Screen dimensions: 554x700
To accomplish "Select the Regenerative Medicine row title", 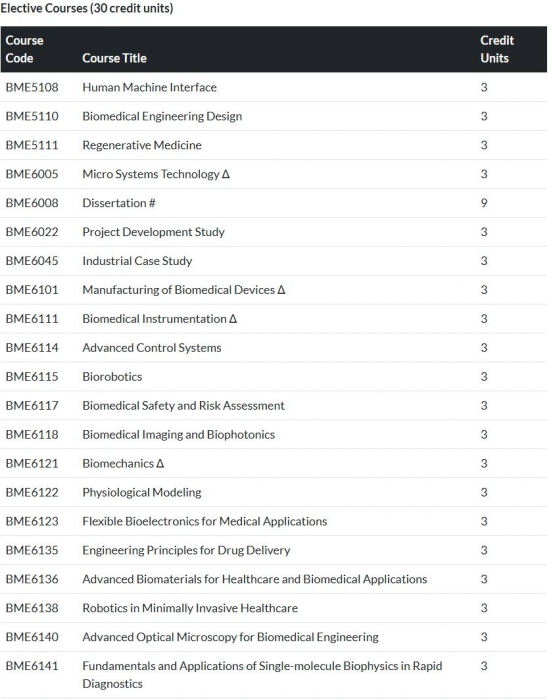I will 142,145.
